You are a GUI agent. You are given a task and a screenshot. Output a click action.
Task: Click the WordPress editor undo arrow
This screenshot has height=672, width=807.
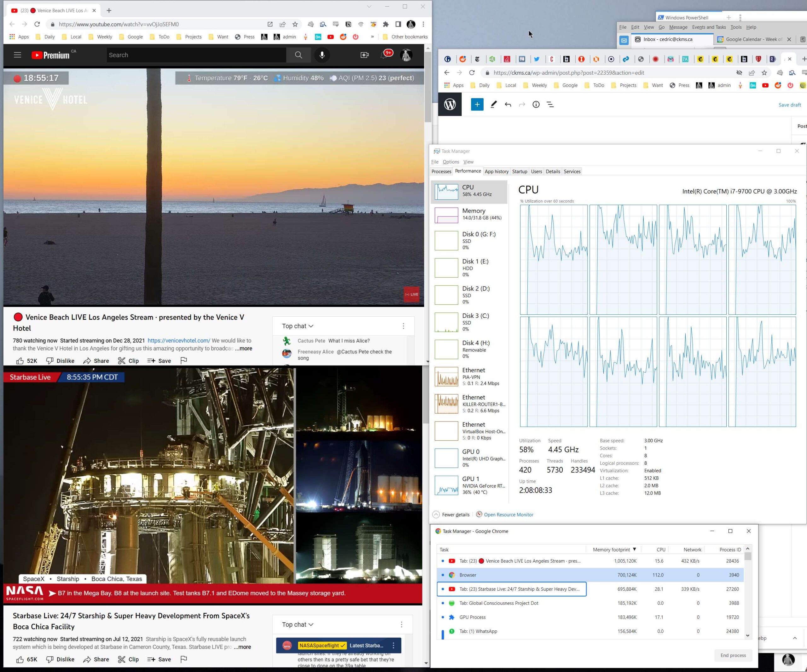click(x=508, y=105)
